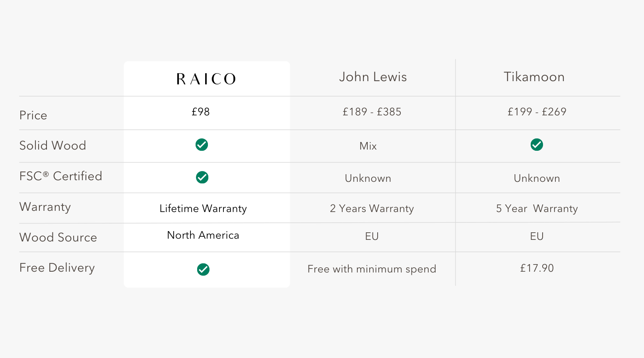Select the John Lewis column header
Screen dimensions: 644x358
point(373,77)
